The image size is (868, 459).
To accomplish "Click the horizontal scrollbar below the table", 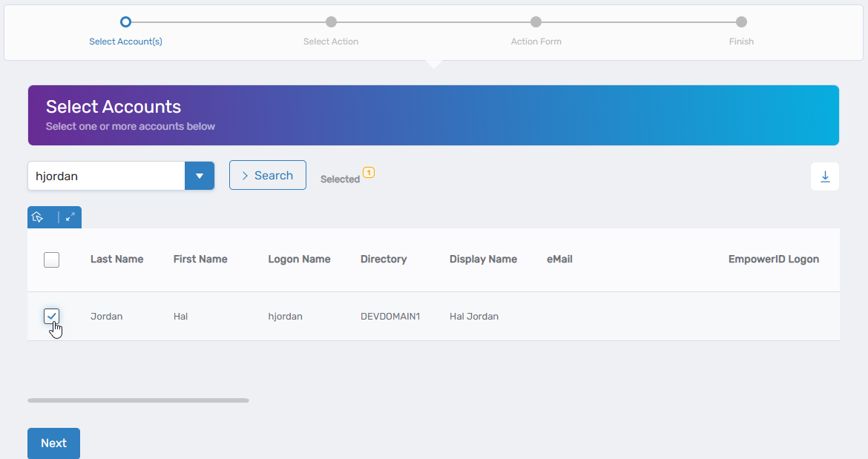I will point(138,400).
